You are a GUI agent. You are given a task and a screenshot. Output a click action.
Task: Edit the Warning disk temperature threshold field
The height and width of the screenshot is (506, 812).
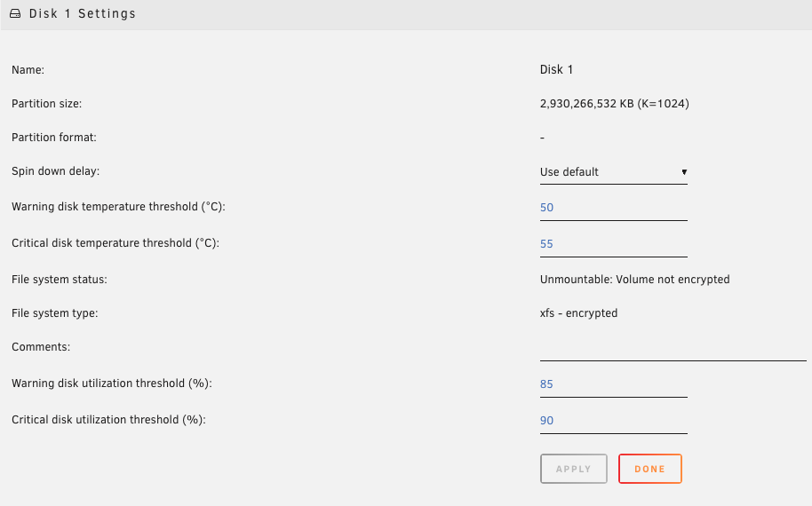click(x=613, y=208)
